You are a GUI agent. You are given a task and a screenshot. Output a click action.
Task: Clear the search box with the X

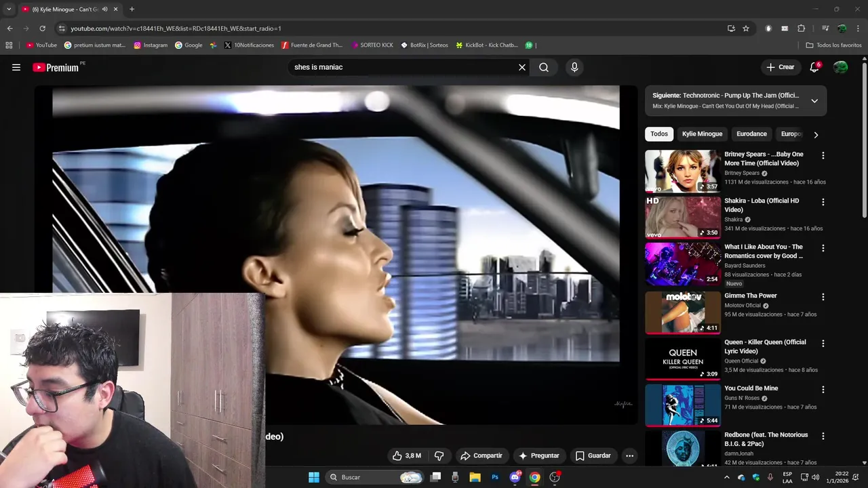point(522,67)
